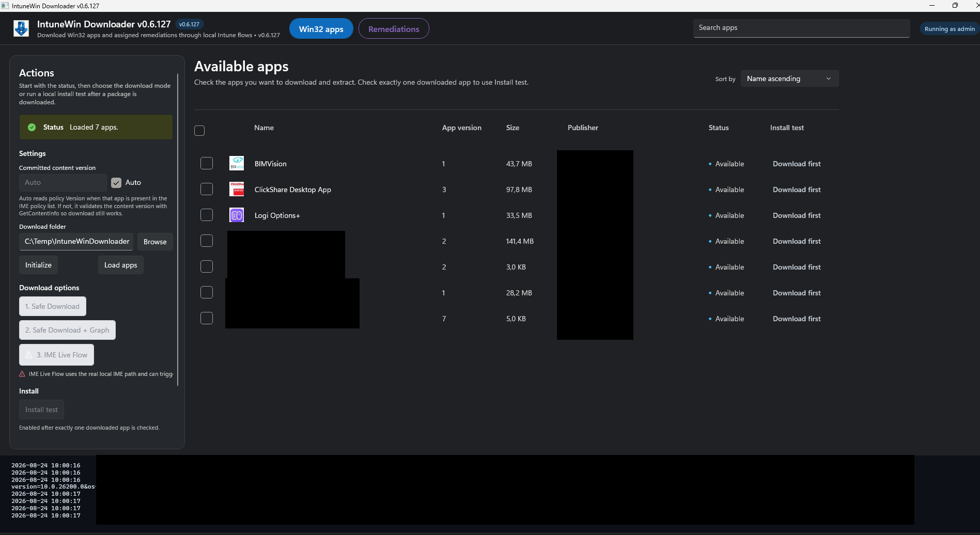The height and width of the screenshot is (535, 980).
Task: Click the Publisher column header
Action: pyautogui.click(x=583, y=128)
